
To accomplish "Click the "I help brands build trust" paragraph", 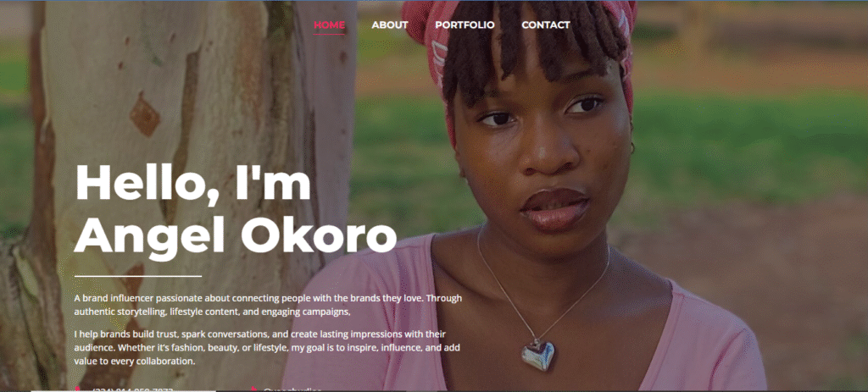I will pyautogui.click(x=267, y=348).
